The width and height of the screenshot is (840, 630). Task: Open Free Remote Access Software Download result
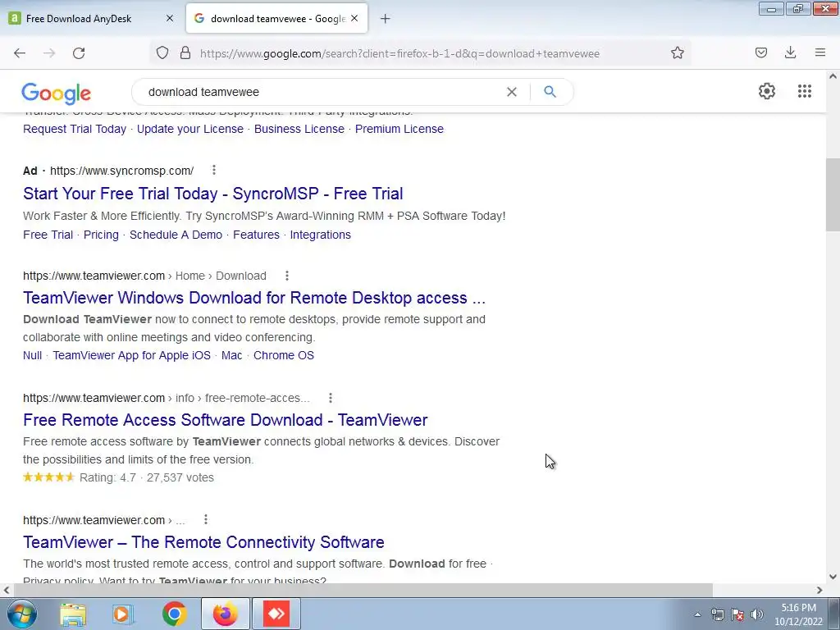226,419
